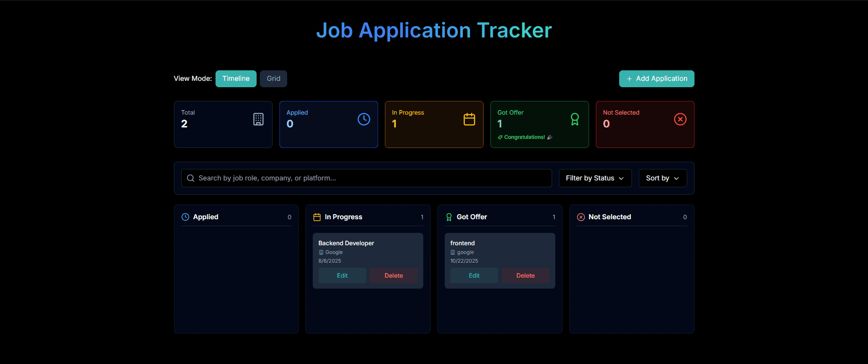The image size is (868, 364).
Task: Edit the frontend application
Action: 474,275
